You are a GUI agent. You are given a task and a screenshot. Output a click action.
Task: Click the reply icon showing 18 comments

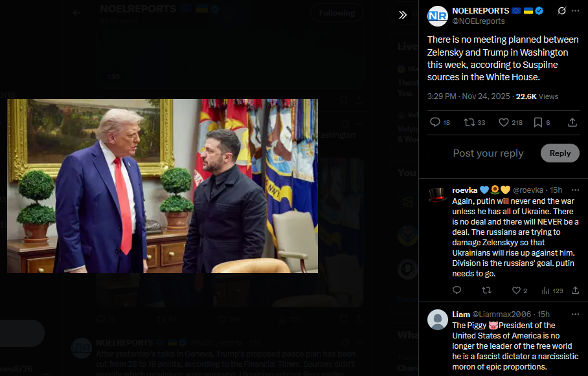(x=440, y=122)
